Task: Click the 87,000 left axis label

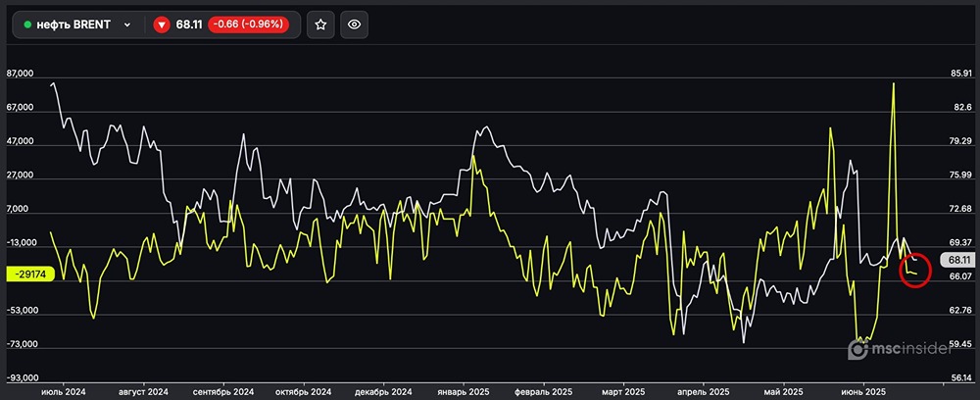Action: click(x=21, y=74)
